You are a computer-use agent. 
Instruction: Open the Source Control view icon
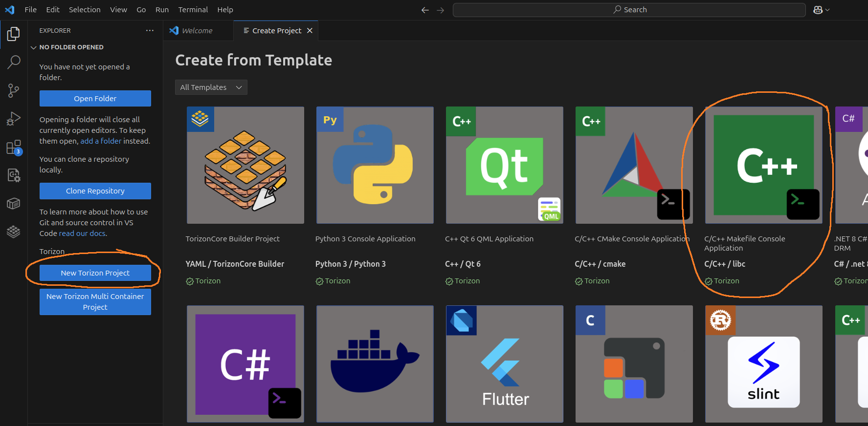click(14, 90)
